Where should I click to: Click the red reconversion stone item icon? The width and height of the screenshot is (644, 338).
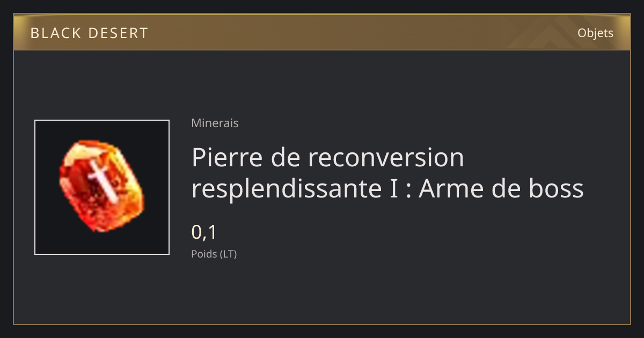102,186
